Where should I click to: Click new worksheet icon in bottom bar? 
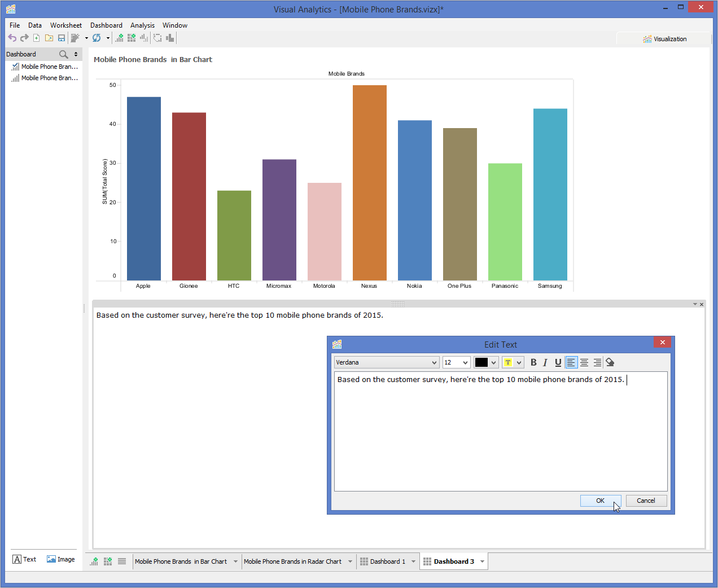coord(94,561)
